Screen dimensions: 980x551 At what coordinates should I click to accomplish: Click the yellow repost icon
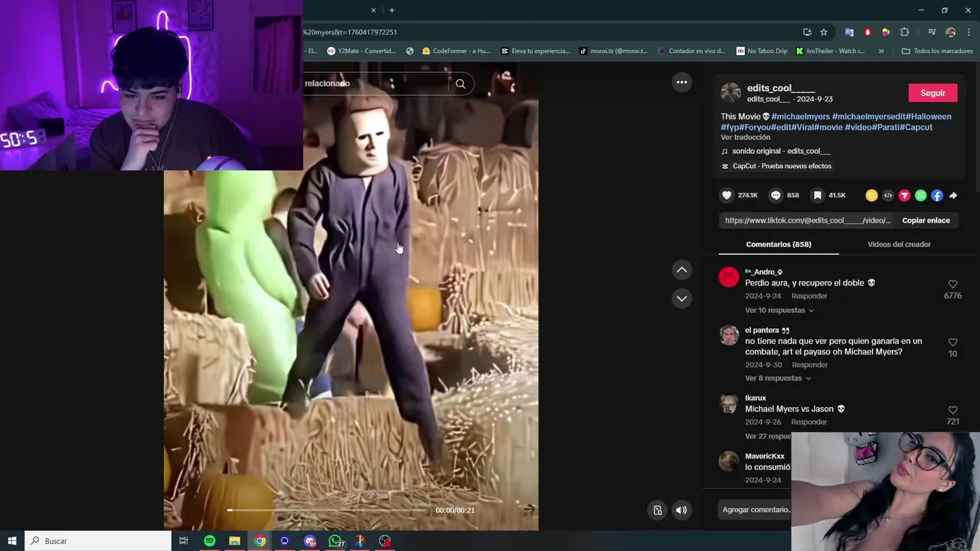871,195
